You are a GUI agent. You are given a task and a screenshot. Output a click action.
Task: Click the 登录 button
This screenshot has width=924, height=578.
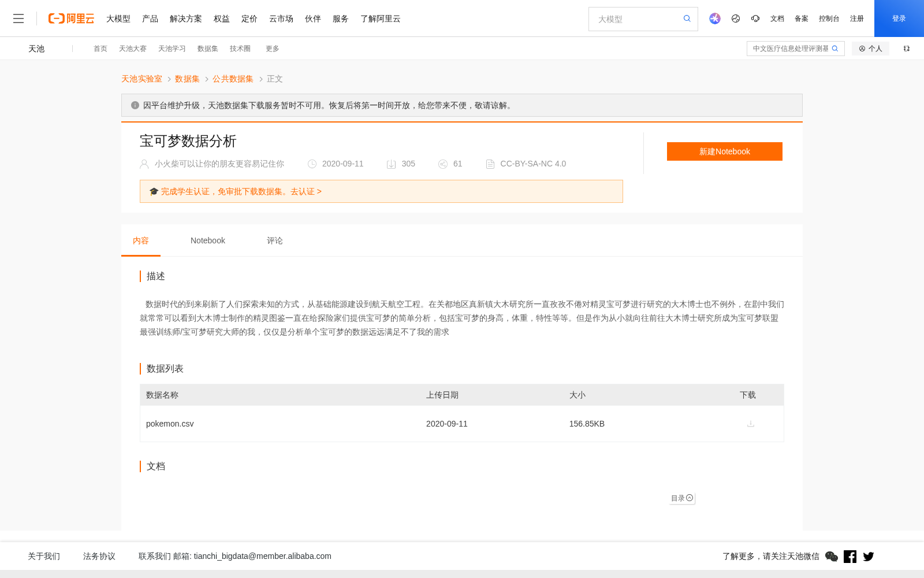tap(899, 18)
